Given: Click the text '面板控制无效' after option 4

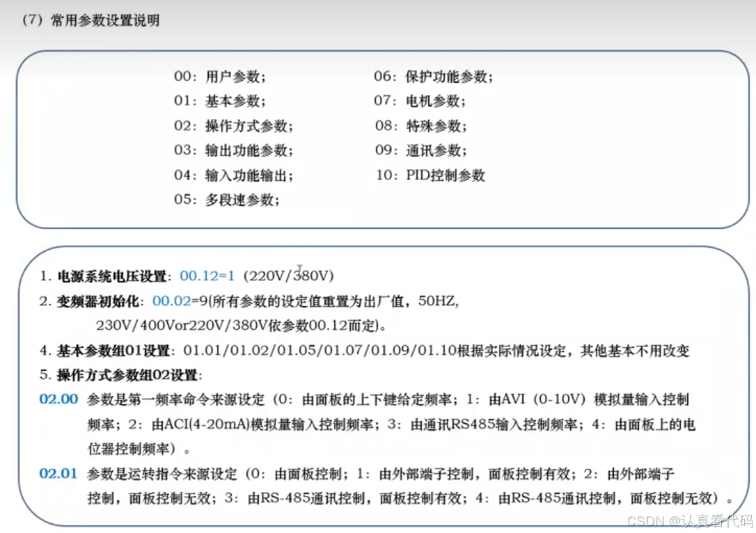Looking at the screenshot, I should tap(670, 498).
